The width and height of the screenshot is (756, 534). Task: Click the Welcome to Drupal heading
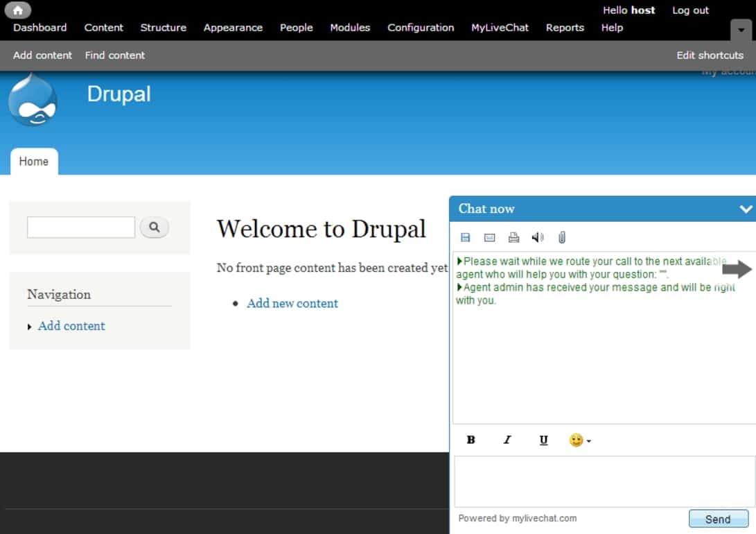tap(321, 229)
